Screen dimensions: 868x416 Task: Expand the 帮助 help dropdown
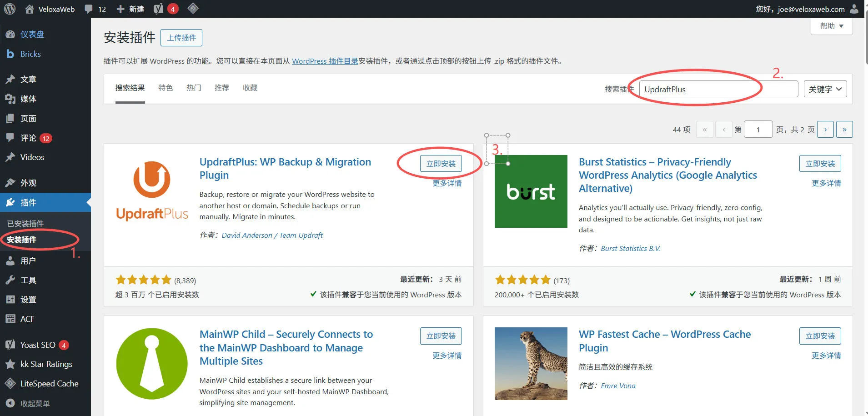pyautogui.click(x=831, y=26)
